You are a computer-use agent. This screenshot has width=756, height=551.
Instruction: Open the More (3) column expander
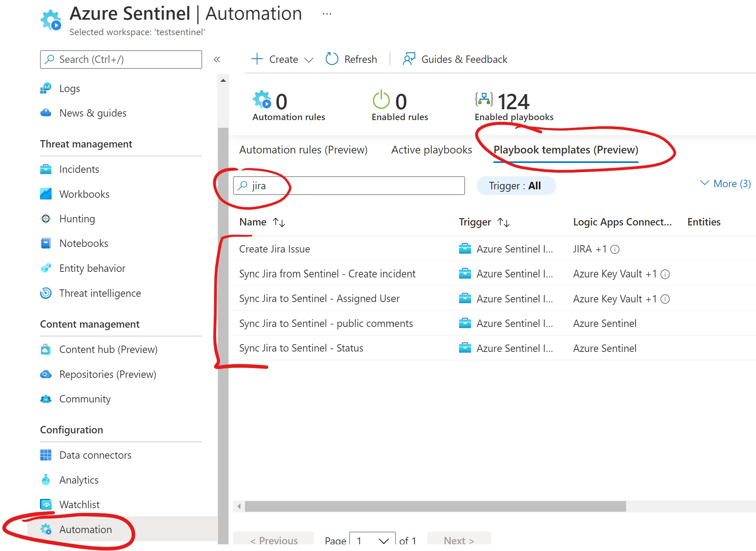(x=726, y=183)
